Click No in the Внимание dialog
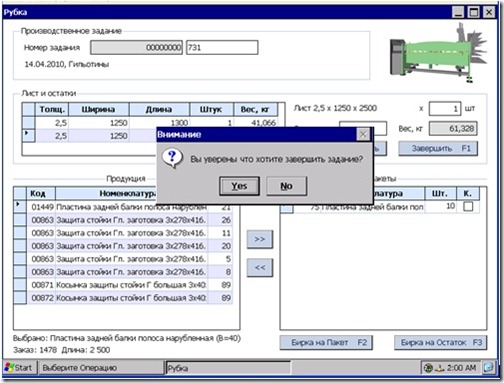 [x=287, y=186]
